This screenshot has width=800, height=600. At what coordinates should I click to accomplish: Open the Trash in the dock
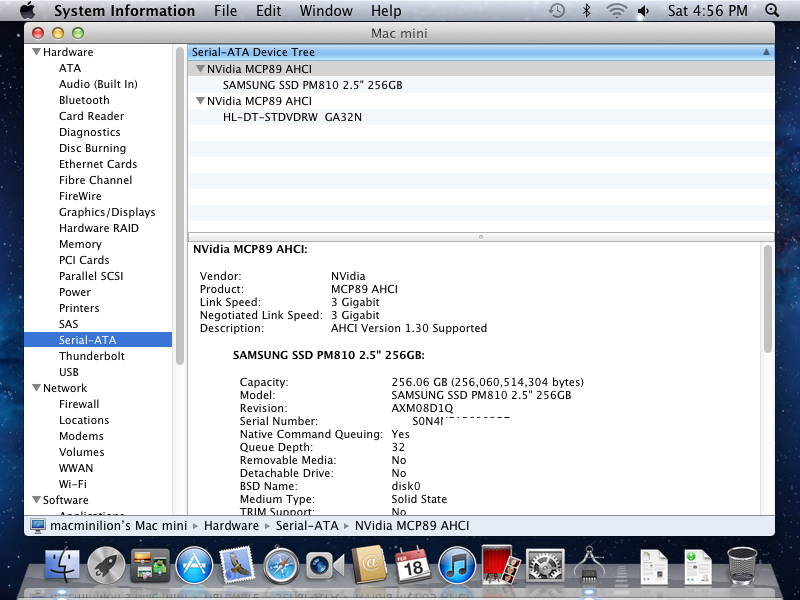(742, 565)
